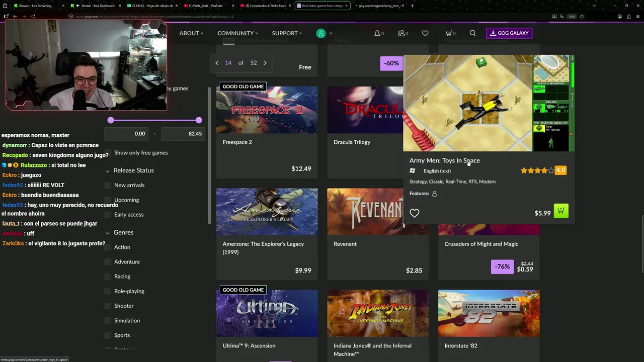The width and height of the screenshot is (644, 362).
Task: Expand the account dropdown chevron
Action: (x=331, y=33)
